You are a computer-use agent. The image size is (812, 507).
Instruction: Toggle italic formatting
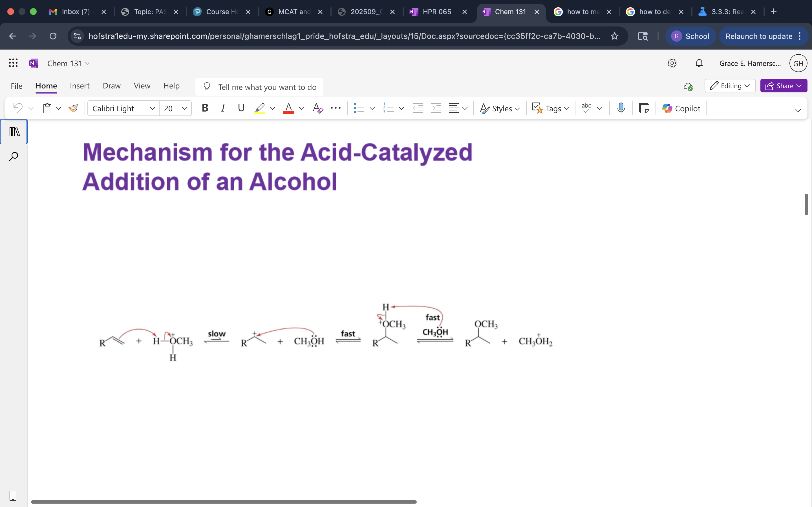point(223,108)
